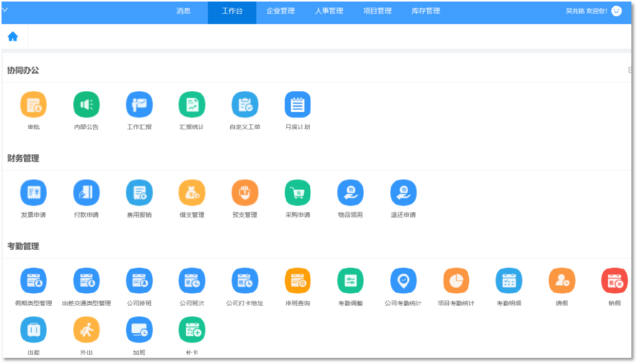Open 采购申请 purchase request cart icon
637x364 pixels.
(x=297, y=192)
